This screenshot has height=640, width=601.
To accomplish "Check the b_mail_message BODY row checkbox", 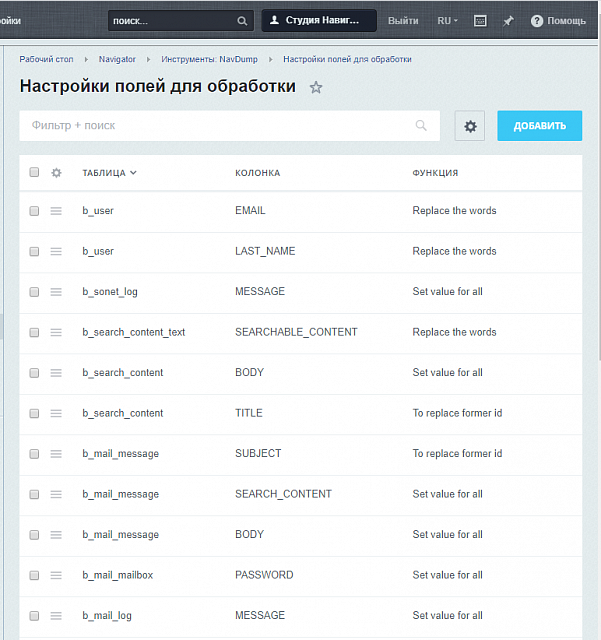I will click(34, 535).
